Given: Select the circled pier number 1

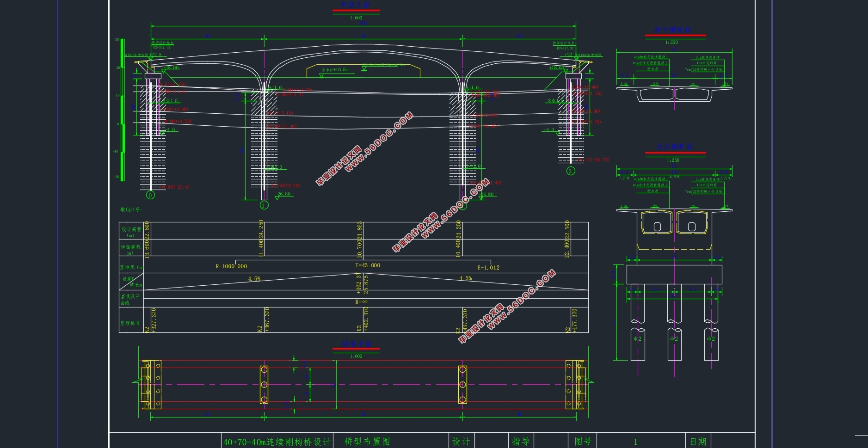Looking at the screenshot, I should point(264,205).
